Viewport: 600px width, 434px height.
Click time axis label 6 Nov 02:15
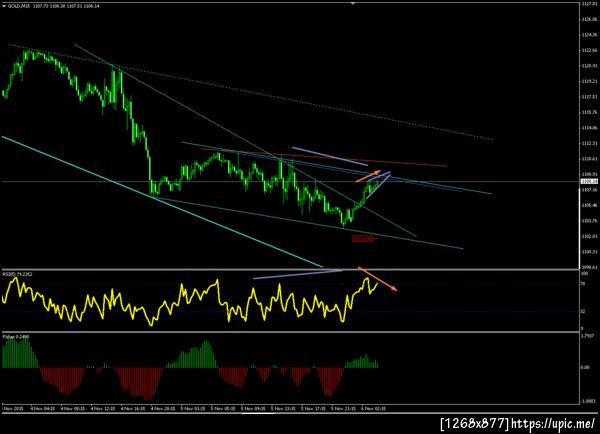[373, 409]
